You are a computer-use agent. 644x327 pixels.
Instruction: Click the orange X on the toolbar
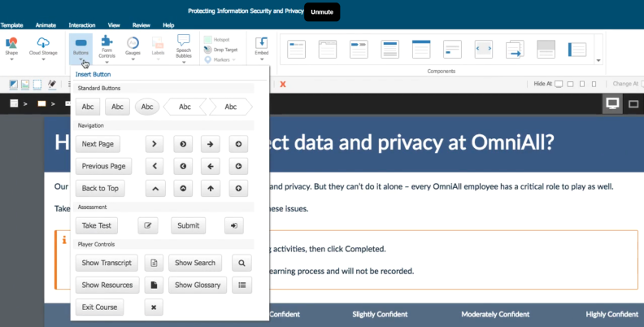(x=283, y=85)
